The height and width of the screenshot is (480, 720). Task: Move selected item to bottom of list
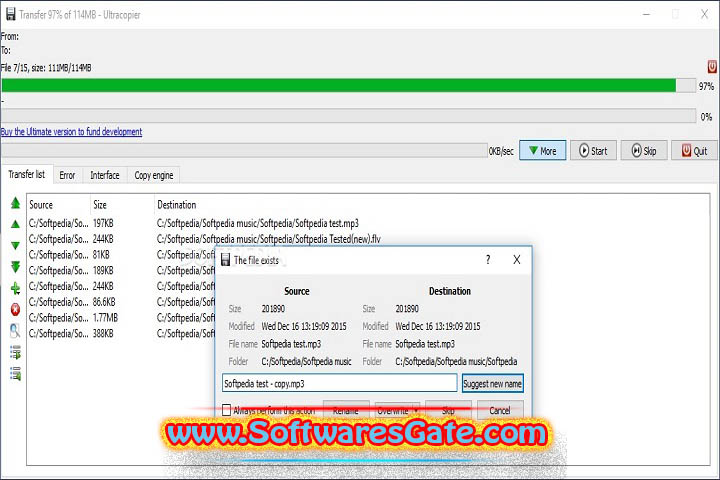coord(15,267)
